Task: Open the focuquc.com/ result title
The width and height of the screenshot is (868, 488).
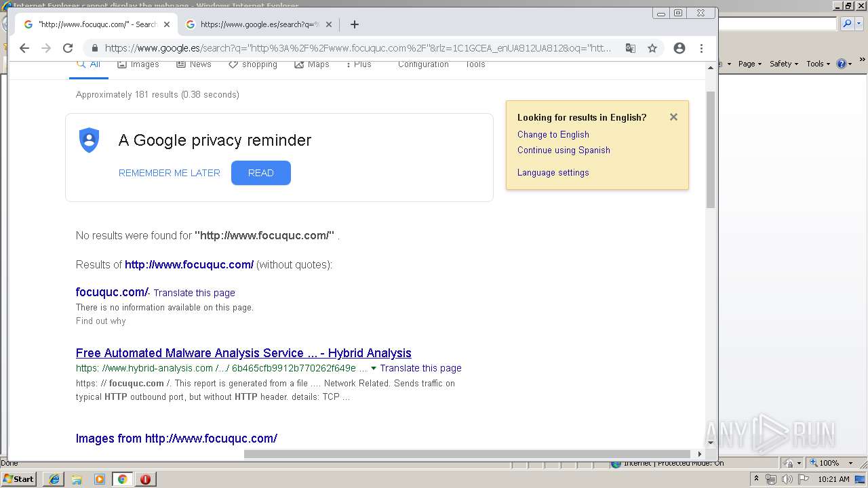Action: coord(112,292)
